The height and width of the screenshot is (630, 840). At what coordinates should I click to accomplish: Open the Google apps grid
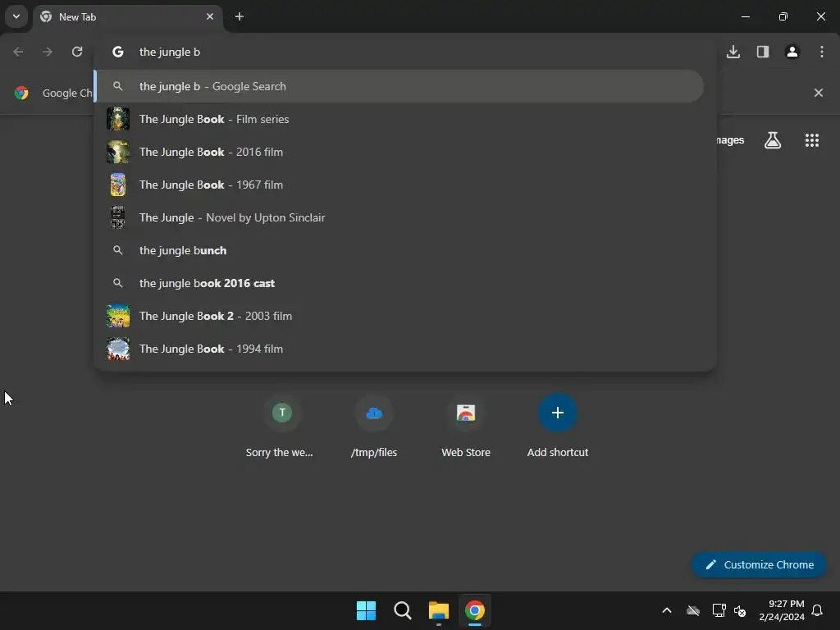(x=812, y=140)
